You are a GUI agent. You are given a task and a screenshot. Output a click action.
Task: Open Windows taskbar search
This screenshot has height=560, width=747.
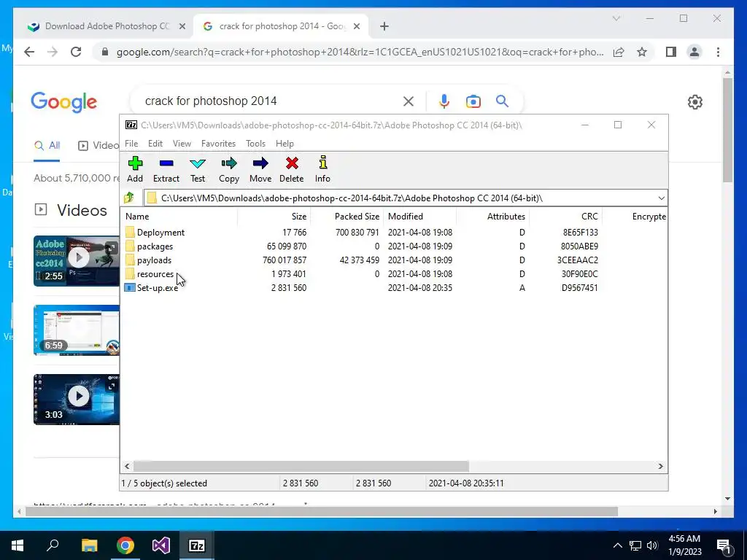53,545
